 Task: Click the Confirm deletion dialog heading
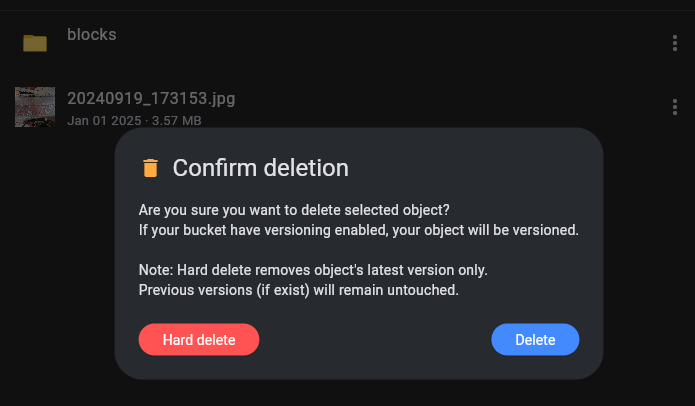tap(261, 168)
